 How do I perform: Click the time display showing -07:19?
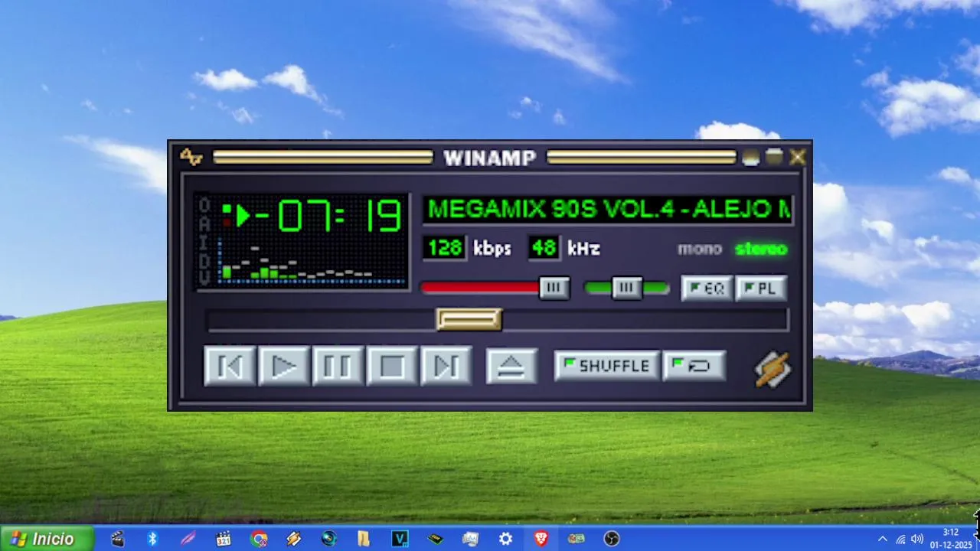pos(328,216)
